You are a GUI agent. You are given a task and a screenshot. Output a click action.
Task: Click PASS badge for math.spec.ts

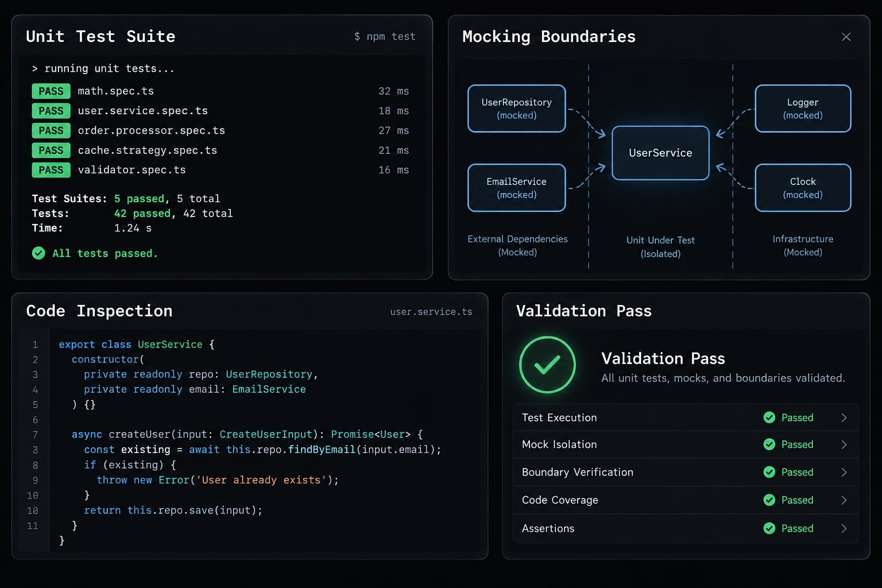(x=51, y=91)
